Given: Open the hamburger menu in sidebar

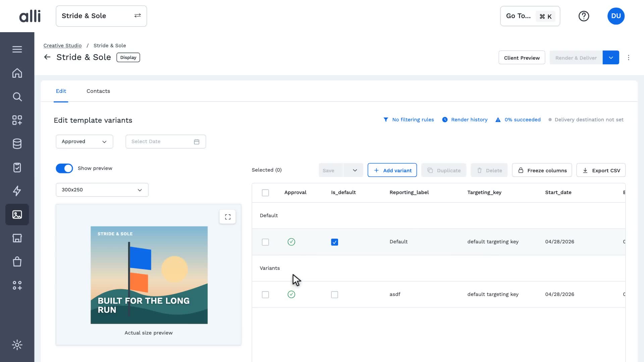Looking at the screenshot, I should point(17,49).
